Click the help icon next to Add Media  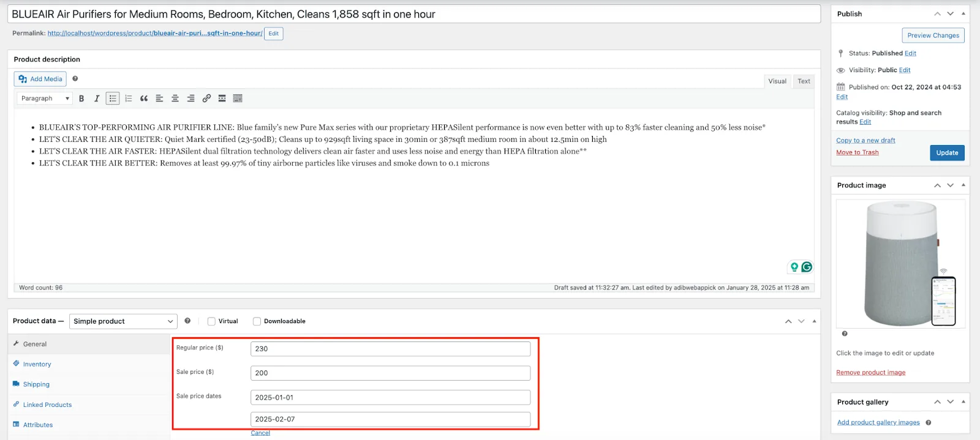pyautogui.click(x=75, y=79)
